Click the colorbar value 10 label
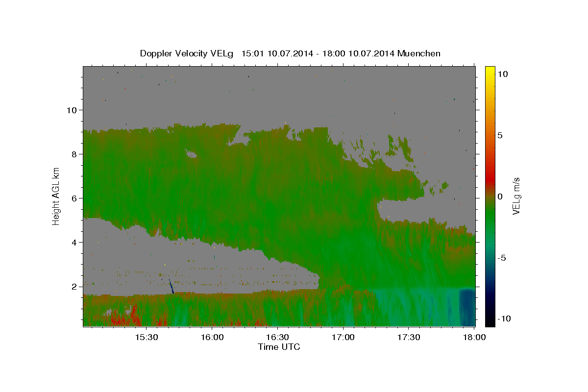This screenshot has height=392, width=588. click(502, 74)
